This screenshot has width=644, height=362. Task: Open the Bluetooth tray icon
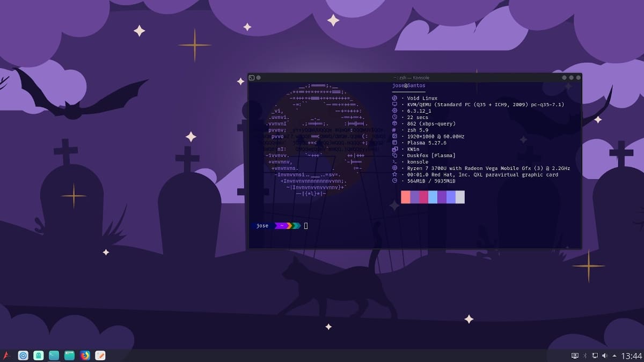[586, 356]
